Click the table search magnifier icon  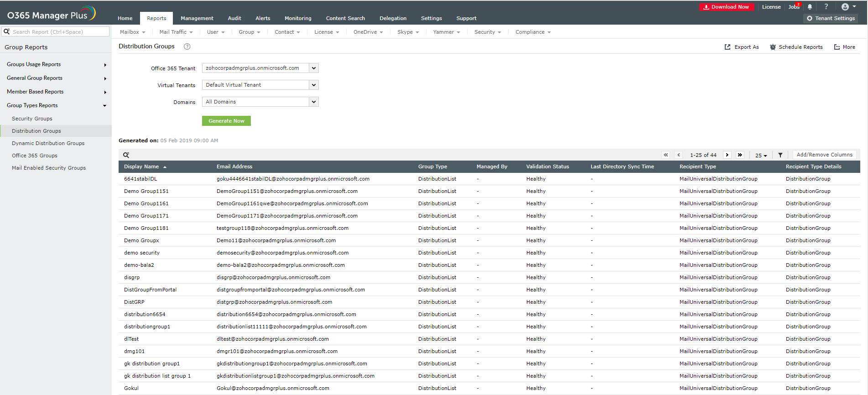point(126,155)
